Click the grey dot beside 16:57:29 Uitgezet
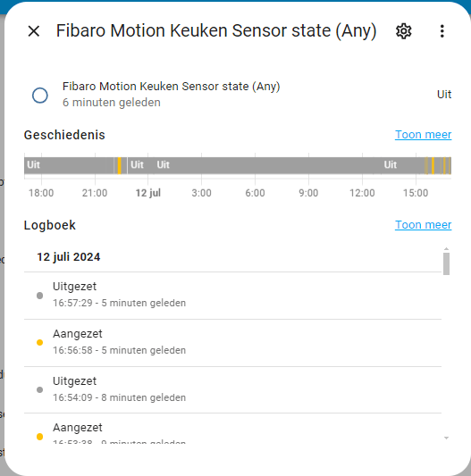This screenshot has height=476, width=471. (x=39, y=296)
